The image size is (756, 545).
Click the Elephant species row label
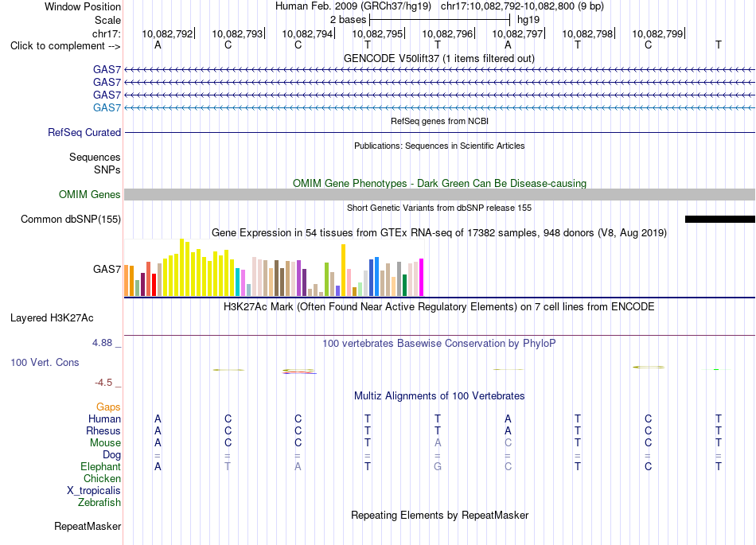click(x=101, y=466)
